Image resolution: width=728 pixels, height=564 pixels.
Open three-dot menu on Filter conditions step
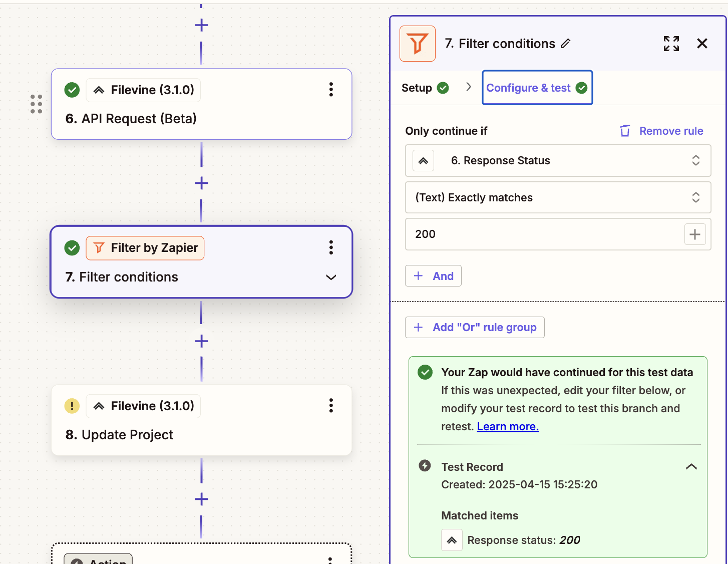pyautogui.click(x=331, y=247)
